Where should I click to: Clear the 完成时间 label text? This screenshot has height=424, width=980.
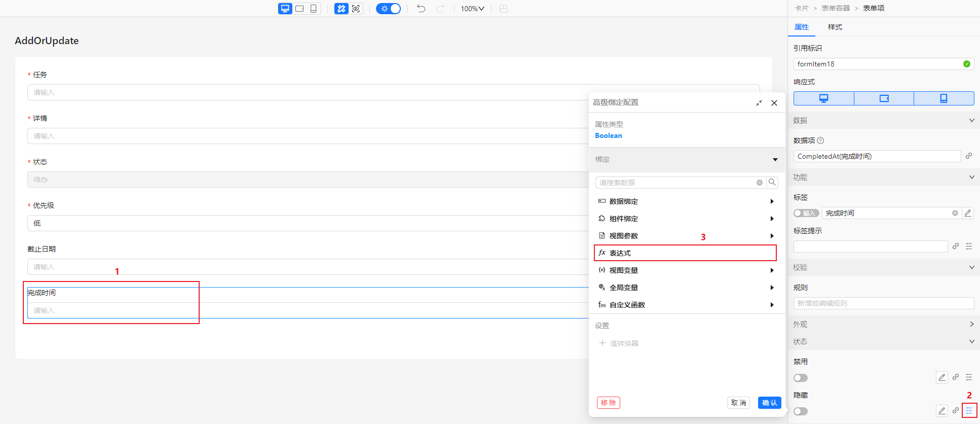(955, 213)
